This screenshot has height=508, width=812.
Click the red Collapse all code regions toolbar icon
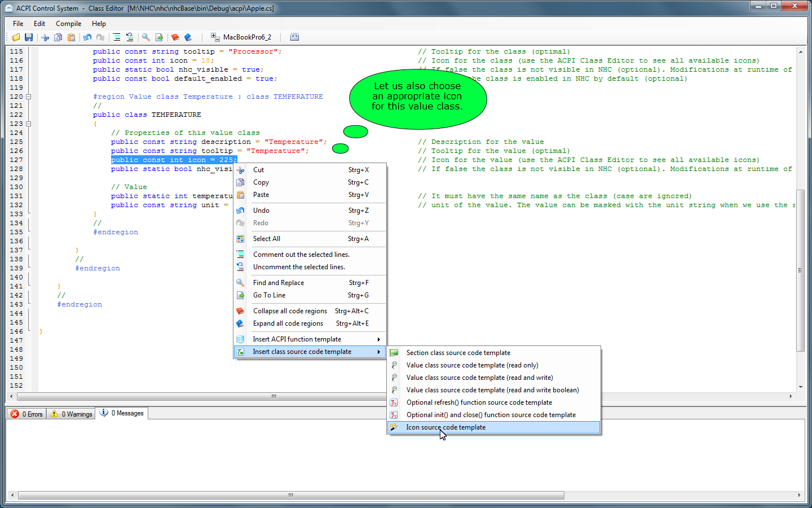175,37
